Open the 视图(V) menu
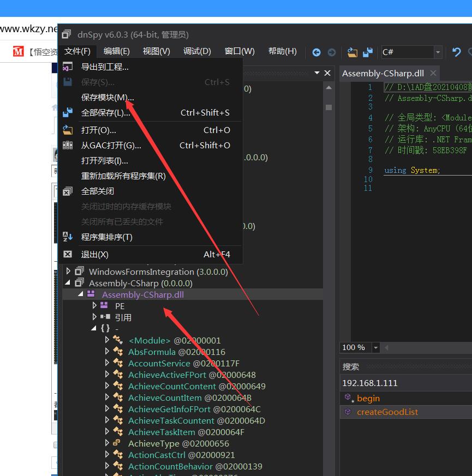472x476 pixels. (x=156, y=51)
